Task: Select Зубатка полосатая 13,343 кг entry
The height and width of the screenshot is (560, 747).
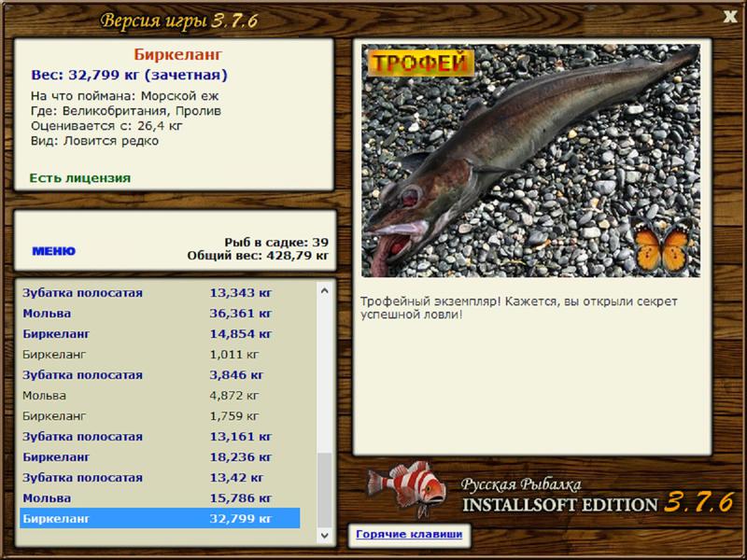Action: pyautogui.click(x=160, y=293)
